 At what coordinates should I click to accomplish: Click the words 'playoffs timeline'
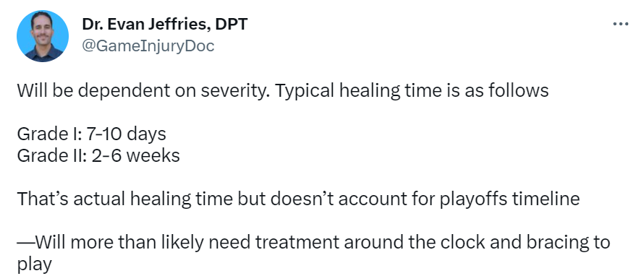tap(509, 199)
